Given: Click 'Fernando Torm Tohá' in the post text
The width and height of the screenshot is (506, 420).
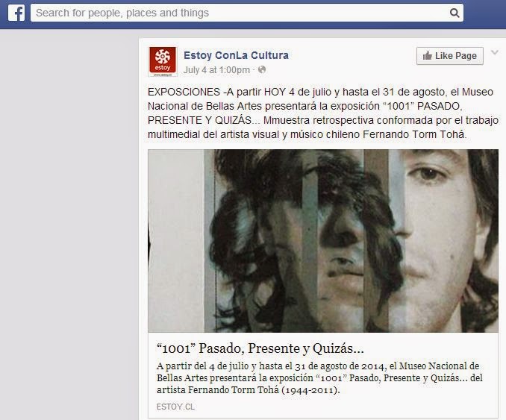Looking at the screenshot, I should (x=414, y=134).
